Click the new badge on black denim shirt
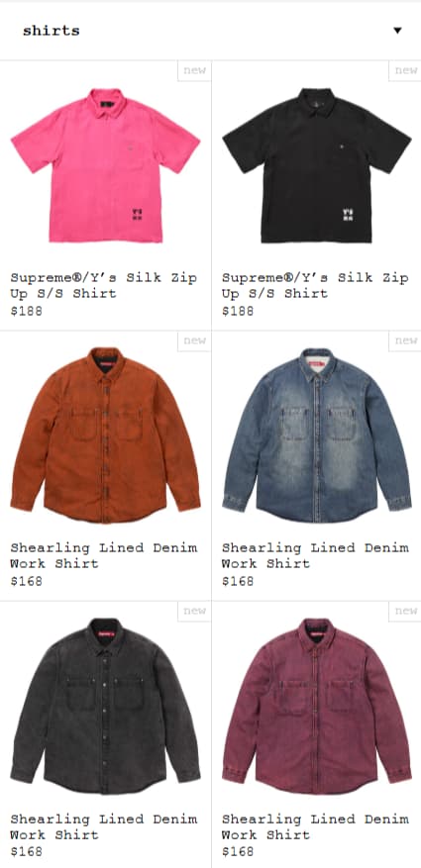421x868 pixels. click(194, 611)
